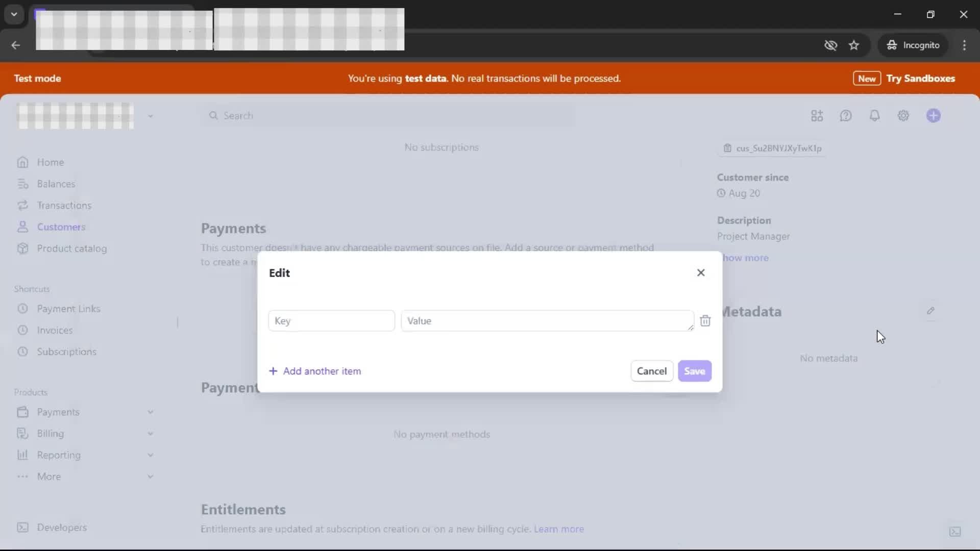Bookmark page with star icon
Image resolution: width=980 pixels, height=551 pixels.
(854, 45)
